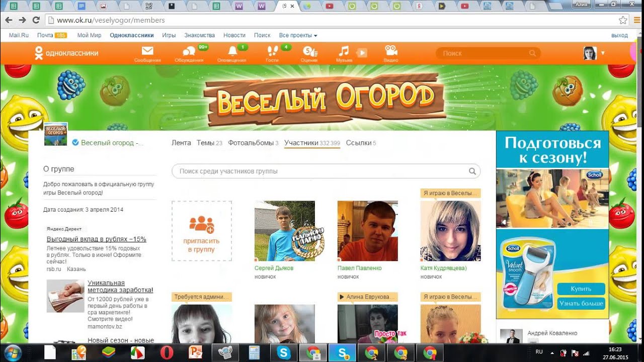Click taskbar clock showing 16:23

(614, 348)
